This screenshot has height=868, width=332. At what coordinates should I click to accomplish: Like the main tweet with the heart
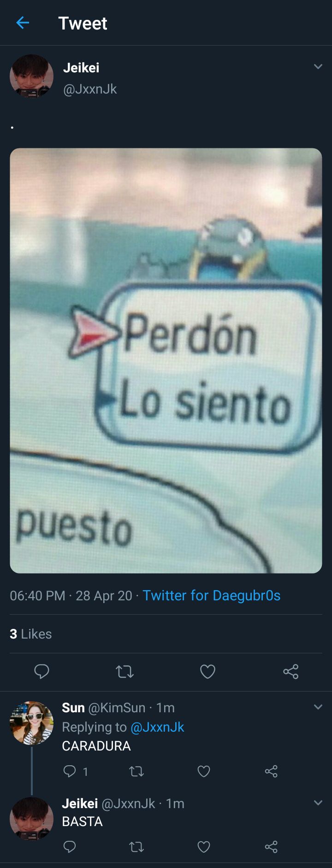[207, 672]
